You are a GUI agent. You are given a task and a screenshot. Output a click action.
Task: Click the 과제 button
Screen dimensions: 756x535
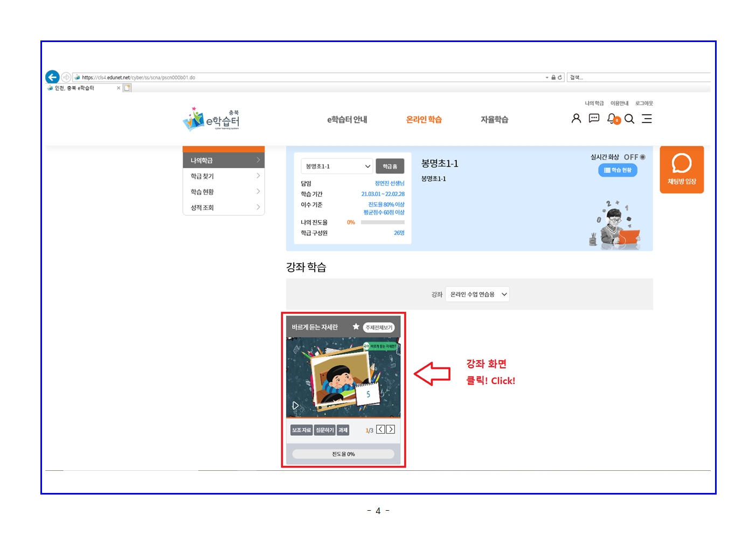pyautogui.click(x=343, y=430)
